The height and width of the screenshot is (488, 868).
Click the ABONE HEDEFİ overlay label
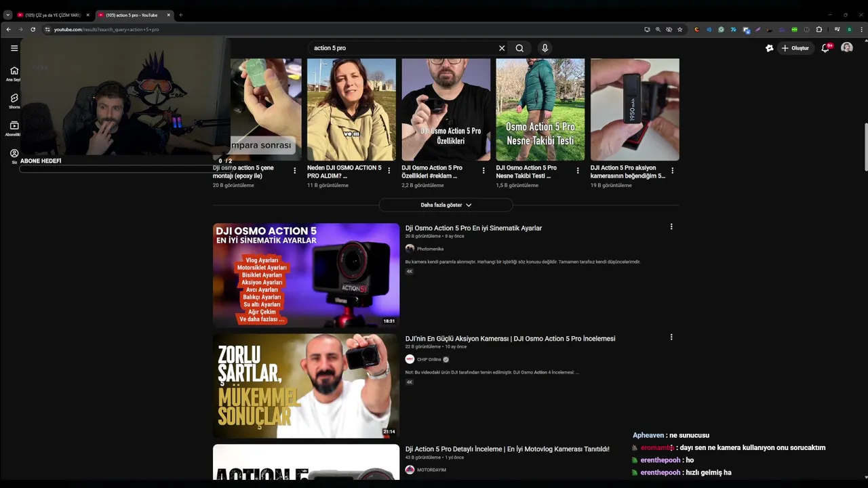[41, 161]
